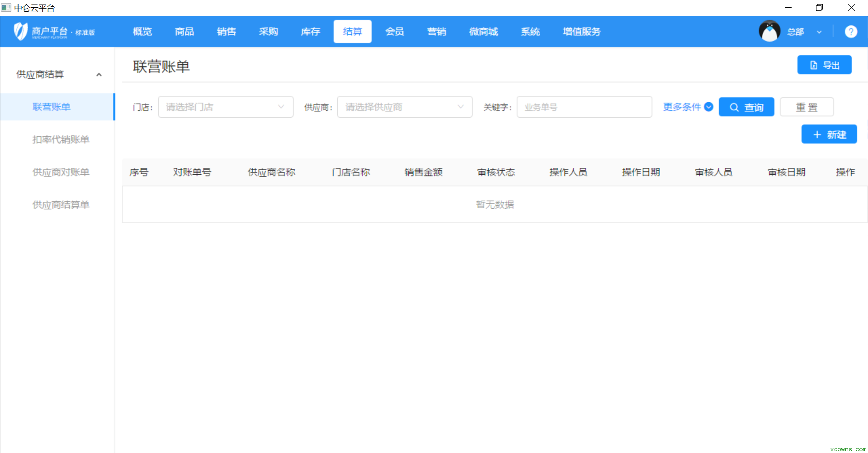The width and height of the screenshot is (868, 453).
Task: Click the 中仑云平台 title bar app icon
Action: pyautogui.click(x=6, y=8)
